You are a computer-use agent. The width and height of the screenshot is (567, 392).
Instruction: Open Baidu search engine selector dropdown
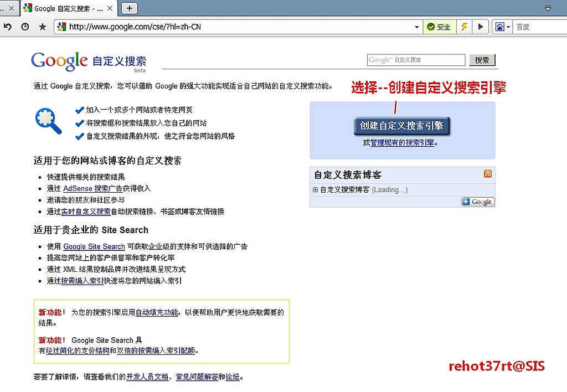pos(508,27)
